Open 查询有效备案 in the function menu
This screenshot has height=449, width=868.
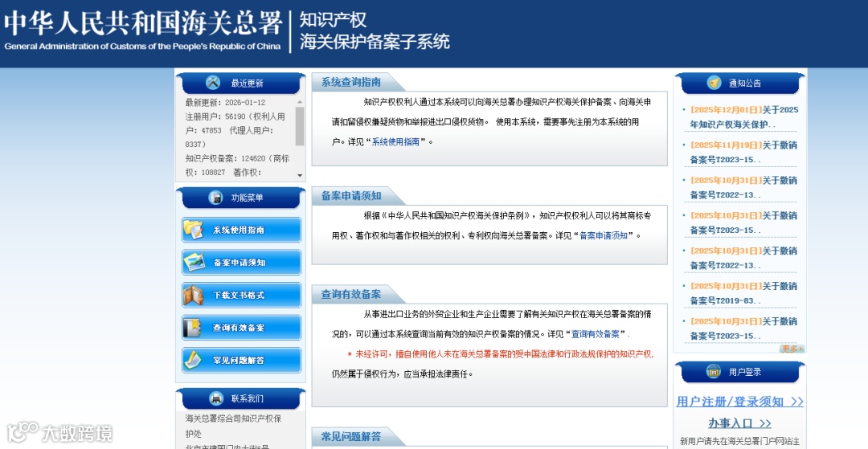coord(241,328)
